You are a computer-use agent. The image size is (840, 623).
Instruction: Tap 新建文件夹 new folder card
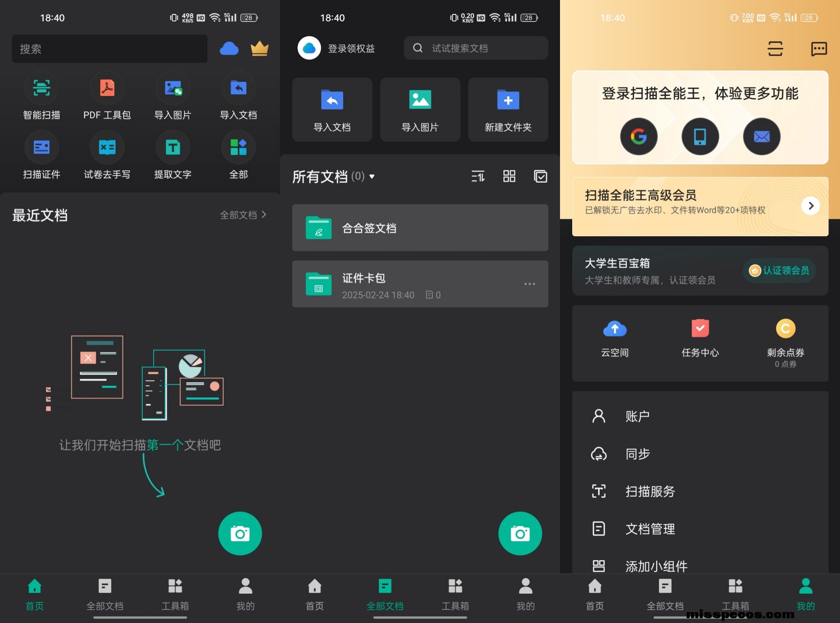(508, 109)
